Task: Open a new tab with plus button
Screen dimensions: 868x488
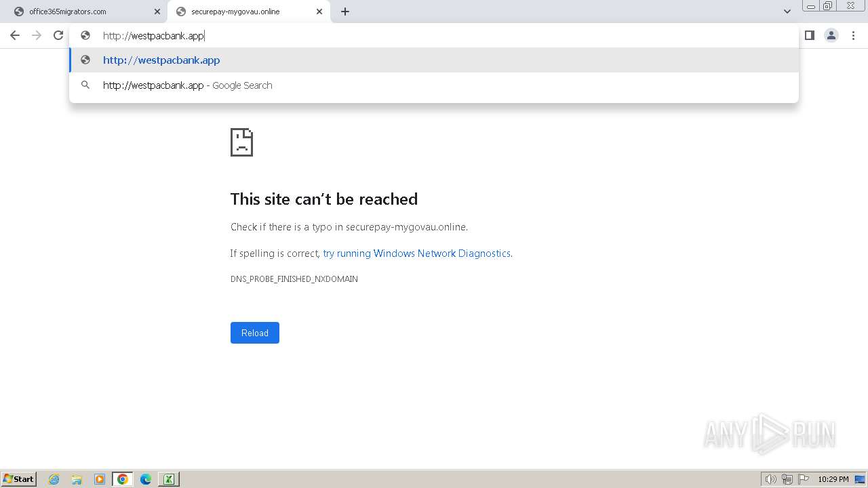Action: pyautogui.click(x=345, y=12)
